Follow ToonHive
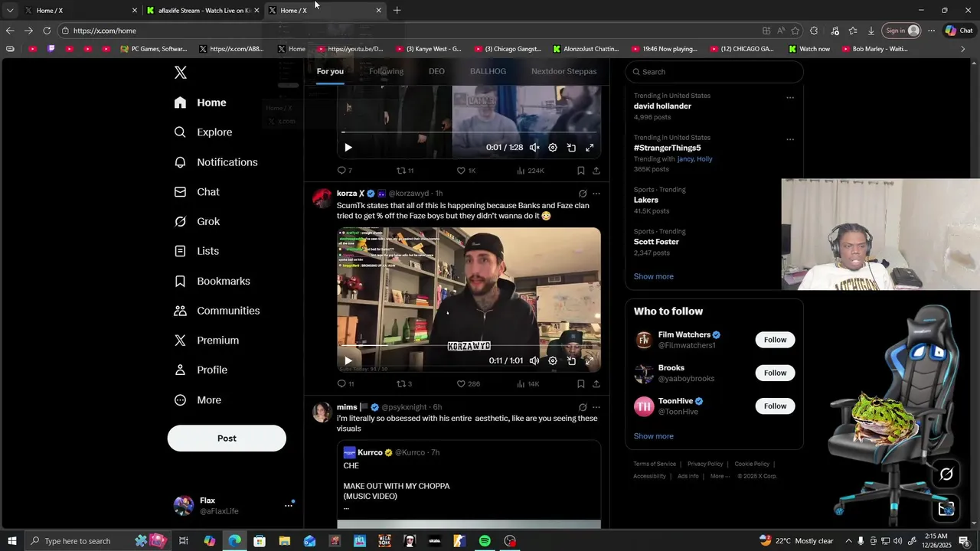Screen dimensions: 980x551 click(775, 406)
